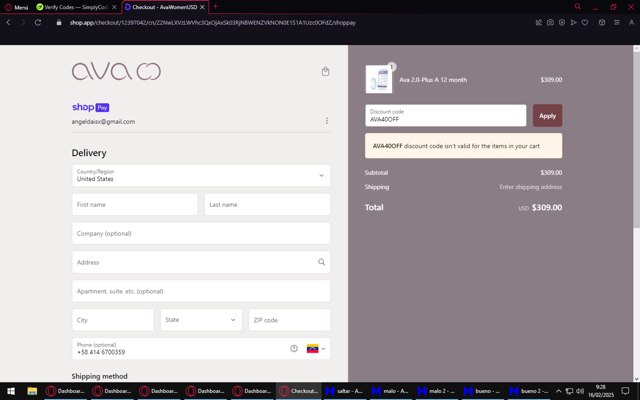Image resolution: width=640 pixels, height=400 pixels.
Task: Open the malo 2 taskbar window
Action: pos(438,391)
